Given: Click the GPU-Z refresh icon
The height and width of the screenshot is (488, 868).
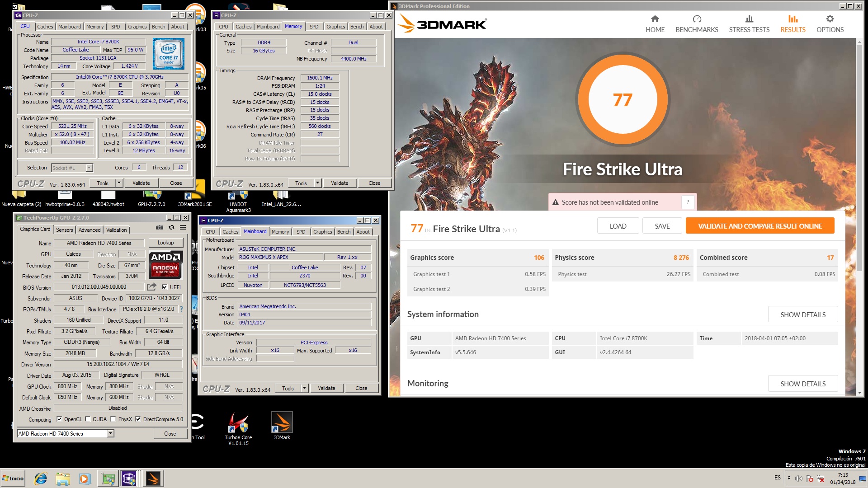Looking at the screenshot, I should [x=171, y=227].
